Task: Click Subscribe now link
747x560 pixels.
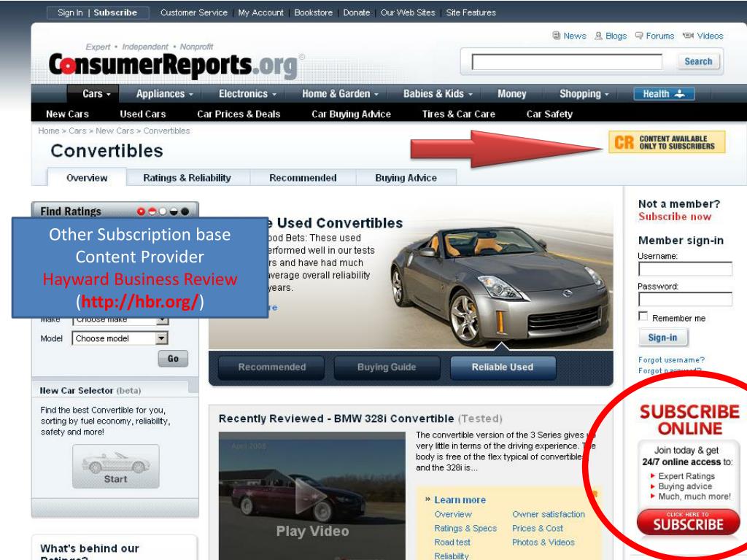Action: coord(675,217)
